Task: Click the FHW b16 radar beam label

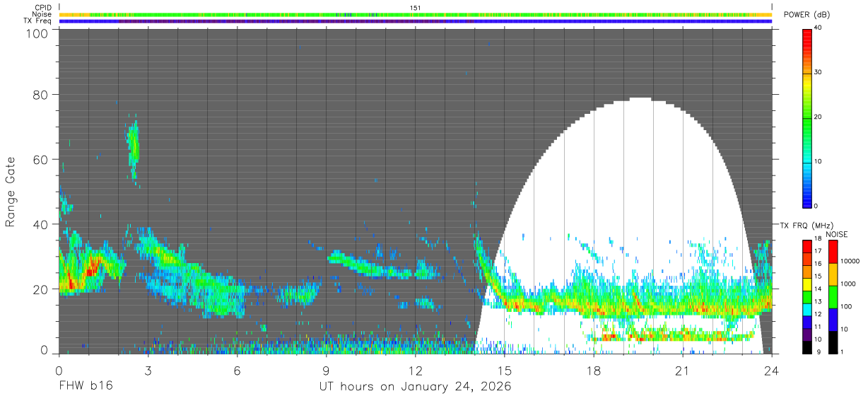Action: [86, 387]
